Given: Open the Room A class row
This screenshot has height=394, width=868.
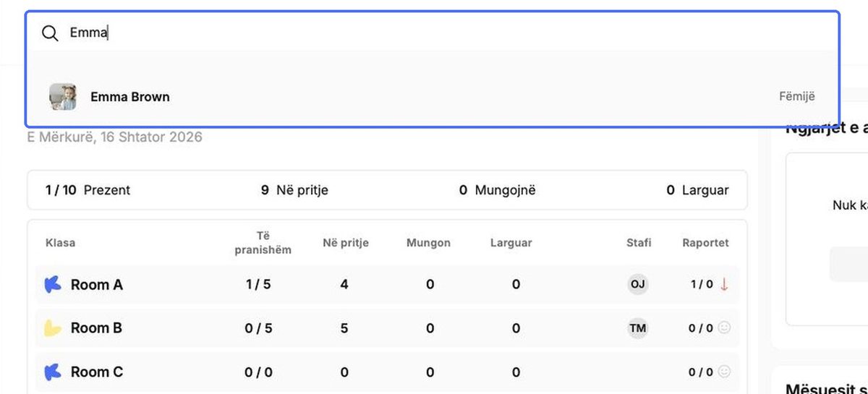Looking at the screenshot, I should (387, 284).
